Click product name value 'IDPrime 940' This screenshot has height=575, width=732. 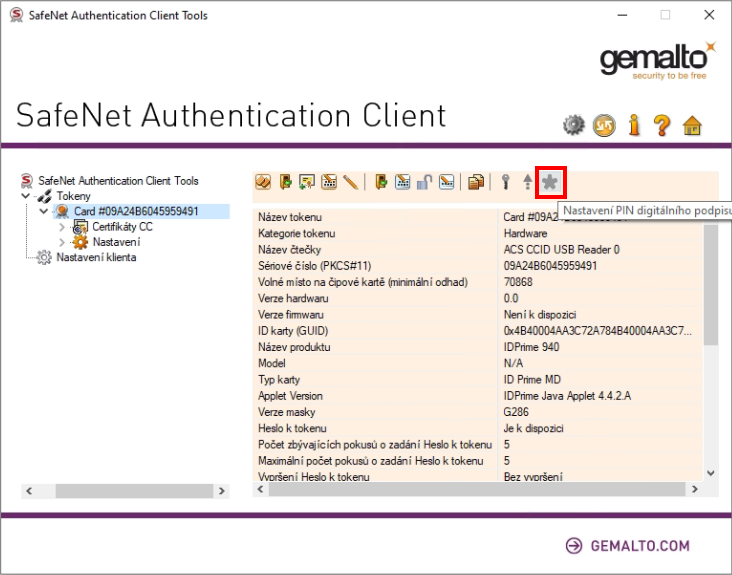point(531,347)
